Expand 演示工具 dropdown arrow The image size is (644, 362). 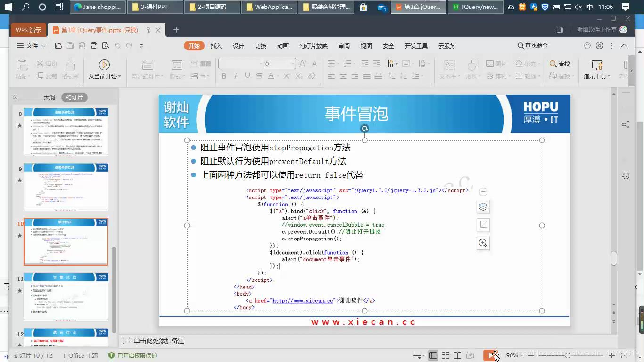coord(609,76)
